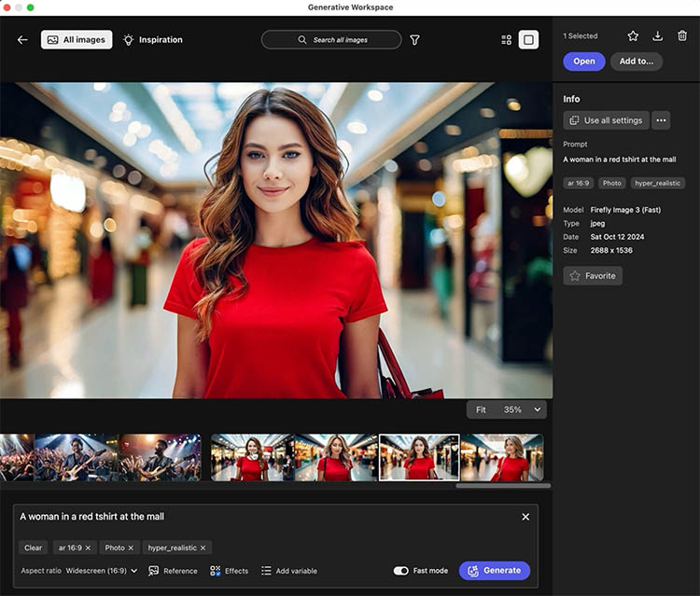The height and width of the screenshot is (596, 700).
Task: Remove the hyper_realistic prompt tag
Action: click(x=203, y=547)
